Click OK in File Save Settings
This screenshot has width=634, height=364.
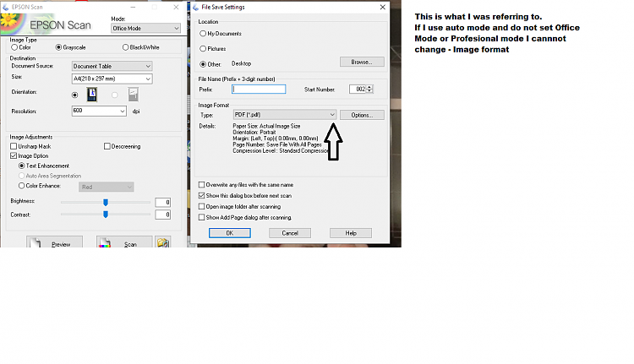coord(230,233)
